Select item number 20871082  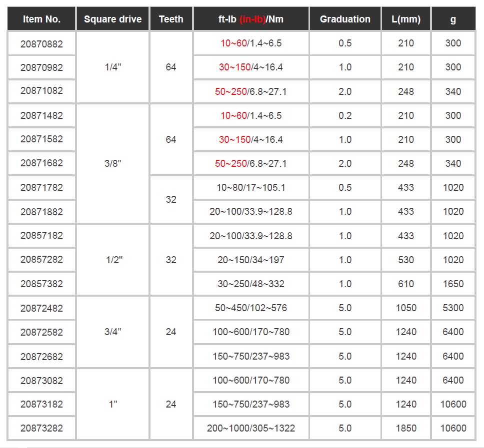click(x=41, y=90)
